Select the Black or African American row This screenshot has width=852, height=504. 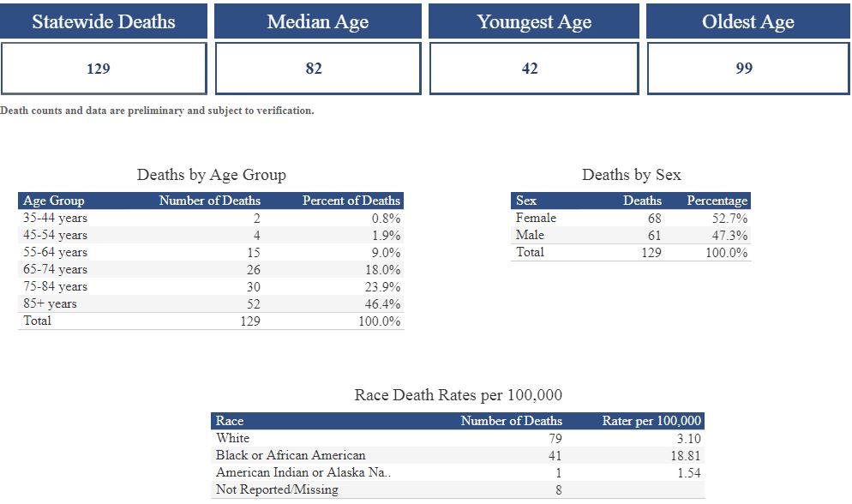[291, 455]
